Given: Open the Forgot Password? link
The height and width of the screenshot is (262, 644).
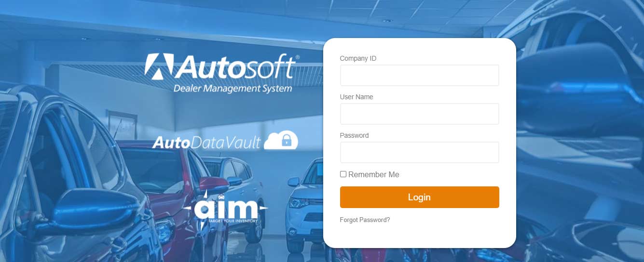Looking at the screenshot, I should pyautogui.click(x=365, y=220).
